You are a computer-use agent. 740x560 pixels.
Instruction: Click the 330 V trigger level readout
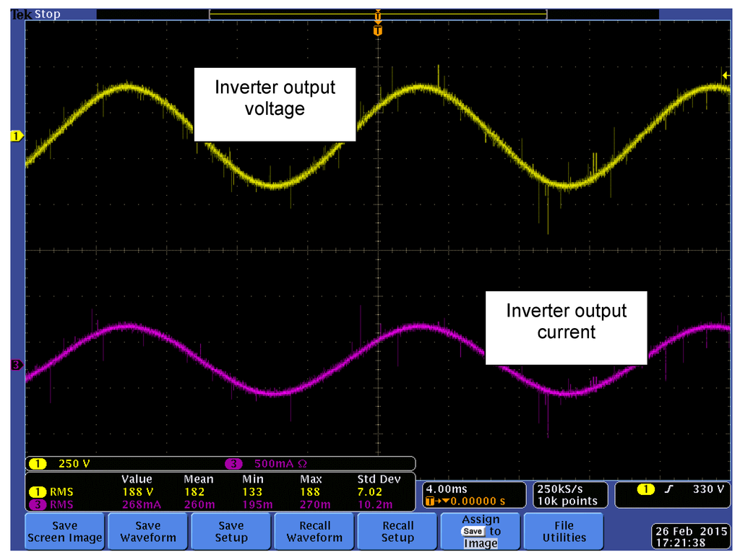pyautogui.click(x=708, y=489)
